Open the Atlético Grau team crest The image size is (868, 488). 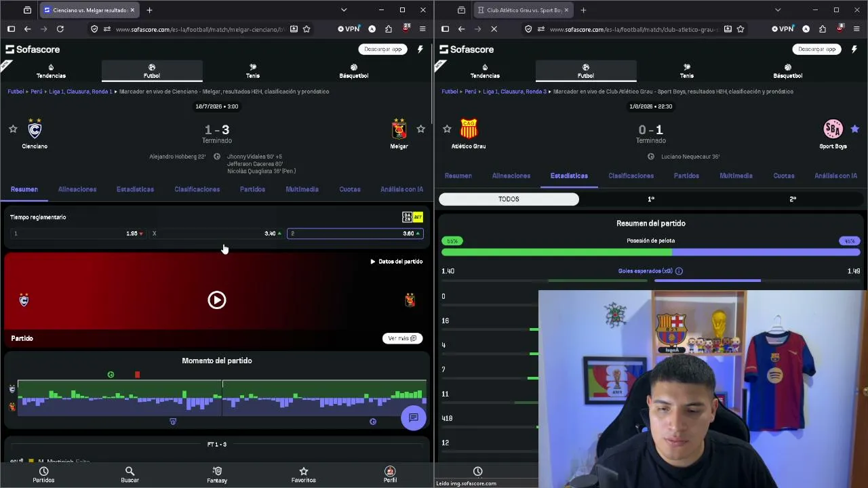pos(469,129)
